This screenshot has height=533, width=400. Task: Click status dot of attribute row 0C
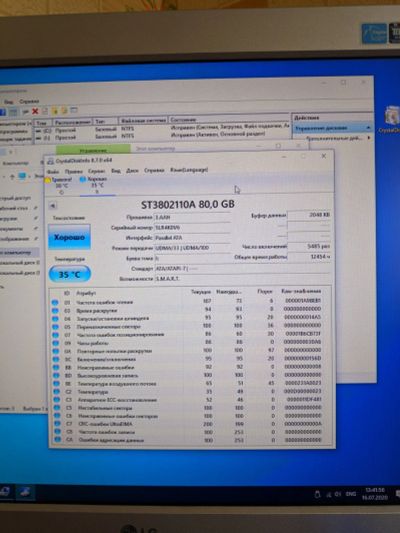click(x=56, y=359)
